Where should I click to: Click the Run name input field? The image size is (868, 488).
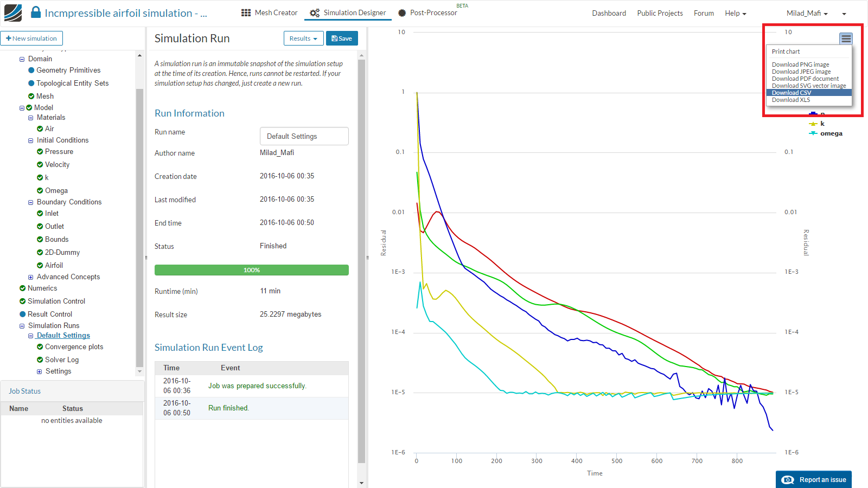(x=304, y=136)
